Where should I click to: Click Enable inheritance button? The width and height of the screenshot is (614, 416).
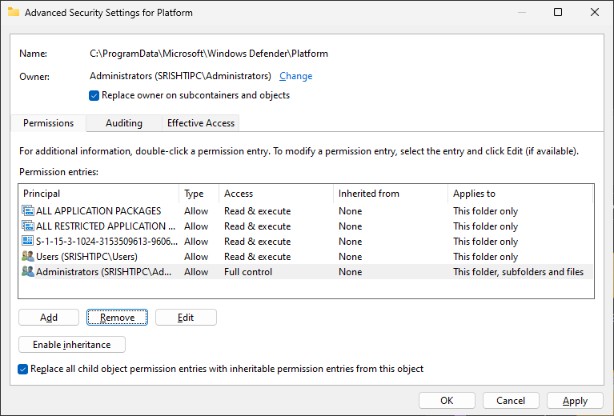coord(72,345)
